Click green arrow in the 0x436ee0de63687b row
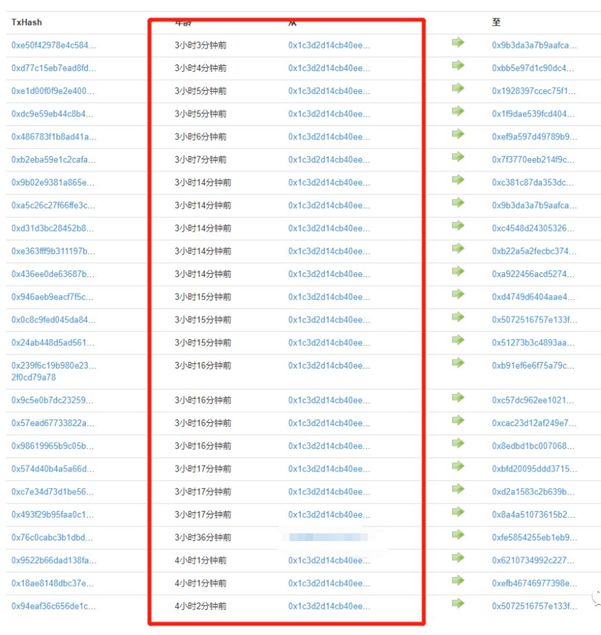This screenshot has width=601, height=635. click(x=458, y=272)
